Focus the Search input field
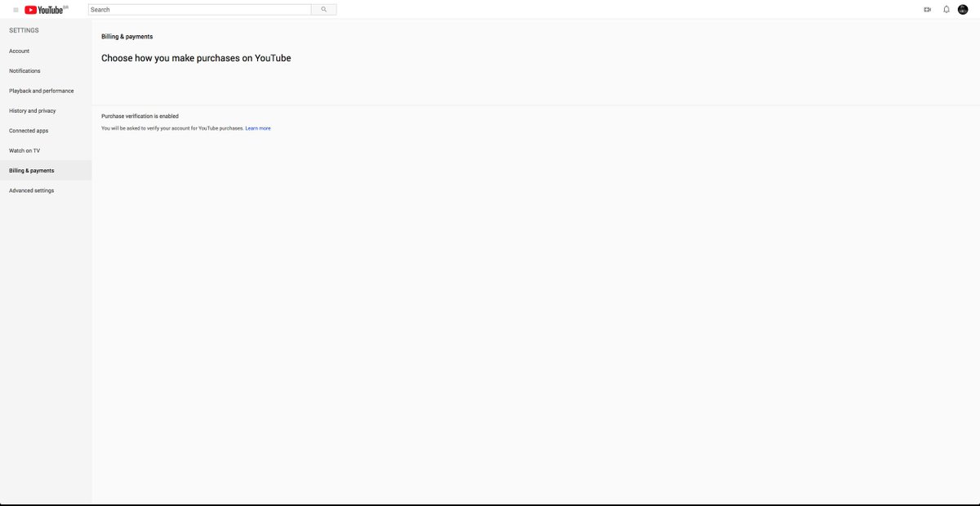Screen dimensions: 980x506 pos(200,10)
